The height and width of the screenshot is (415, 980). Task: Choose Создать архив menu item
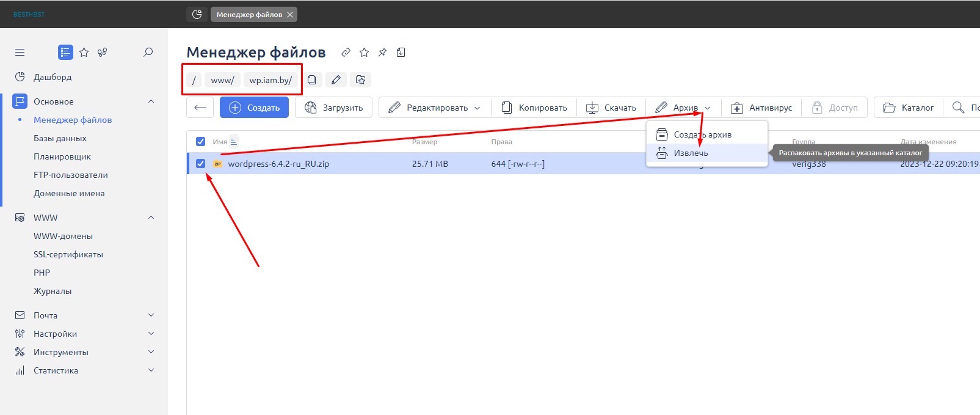pos(702,134)
